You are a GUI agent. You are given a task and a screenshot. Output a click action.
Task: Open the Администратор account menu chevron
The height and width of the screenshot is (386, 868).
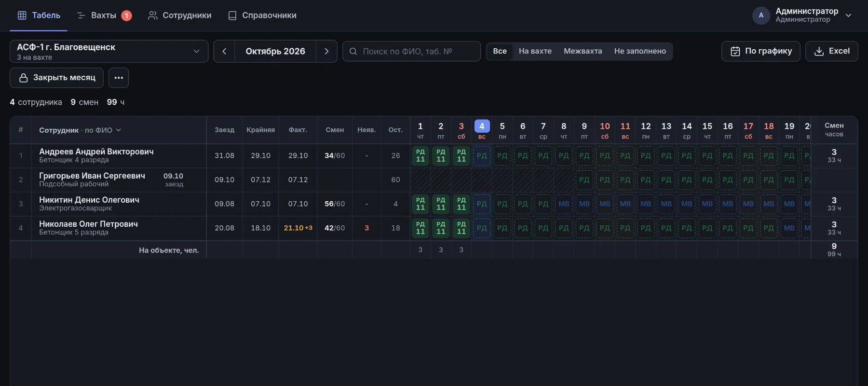tap(848, 15)
